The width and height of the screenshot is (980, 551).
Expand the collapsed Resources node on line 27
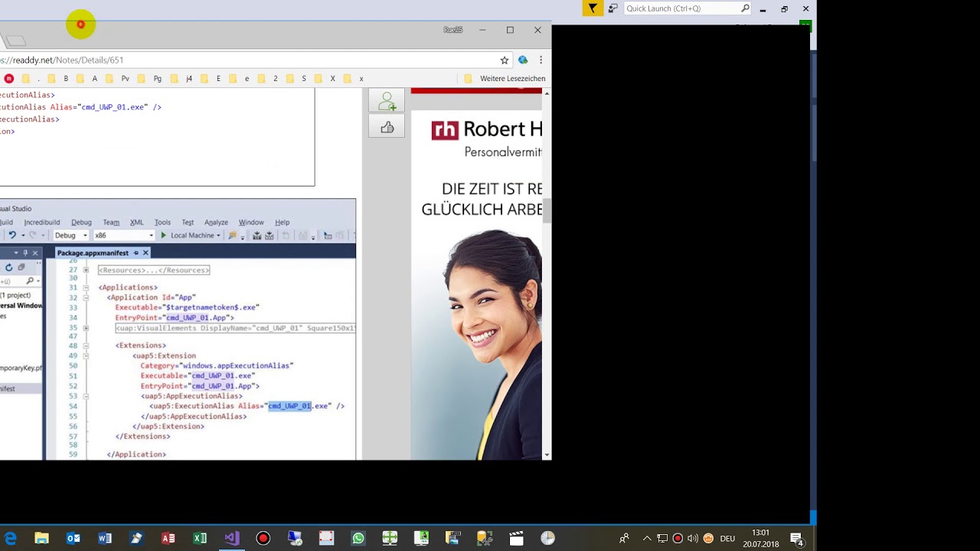click(x=86, y=270)
